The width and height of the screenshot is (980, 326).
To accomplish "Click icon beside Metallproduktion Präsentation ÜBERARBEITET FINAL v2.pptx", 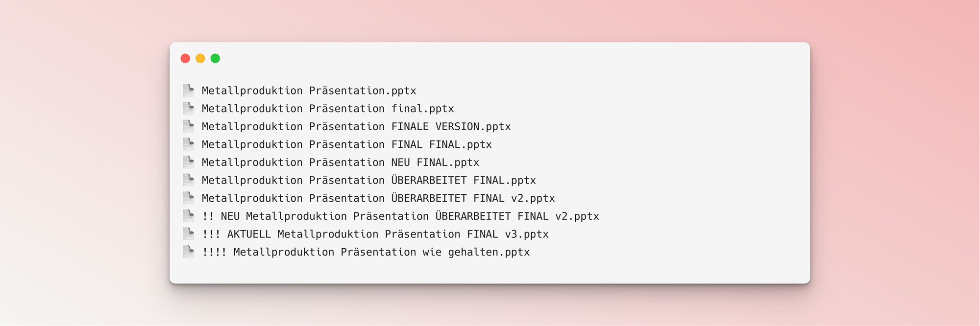I will point(189,198).
